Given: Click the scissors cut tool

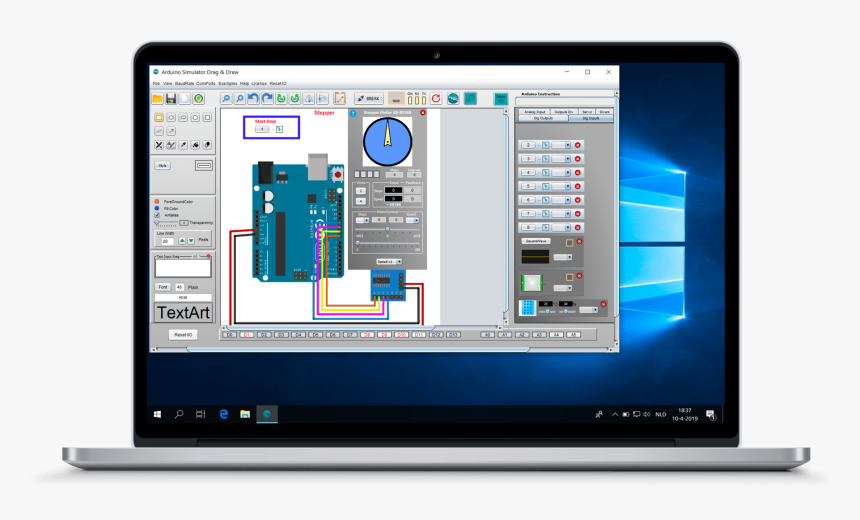Looking at the screenshot, I should [x=159, y=145].
